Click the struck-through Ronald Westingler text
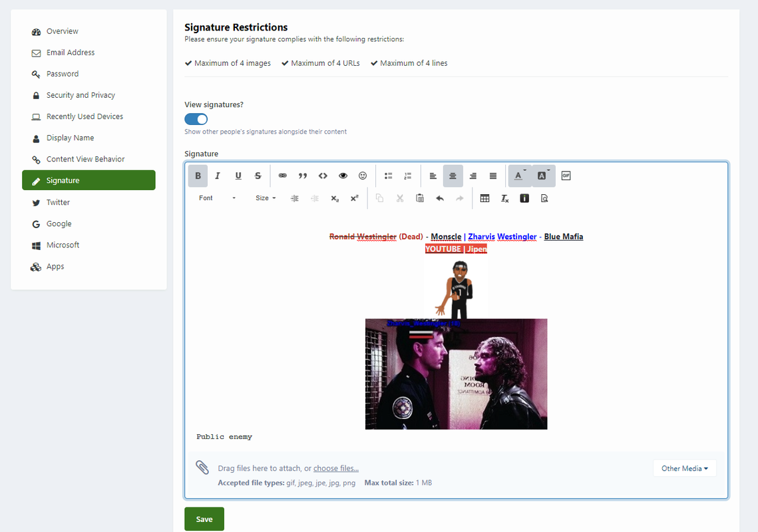The width and height of the screenshot is (758, 532). point(363,237)
